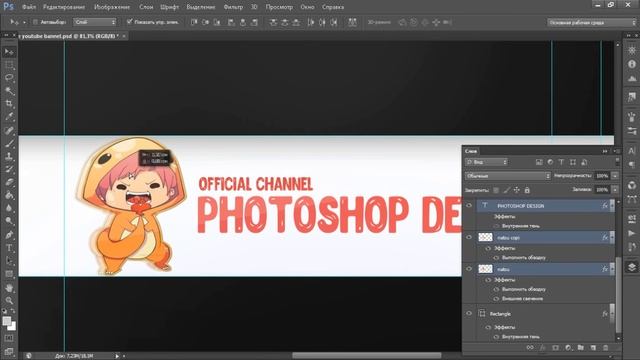Select the Rectangle shape tool
Viewport: 640px width, 360px height.
[9, 274]
